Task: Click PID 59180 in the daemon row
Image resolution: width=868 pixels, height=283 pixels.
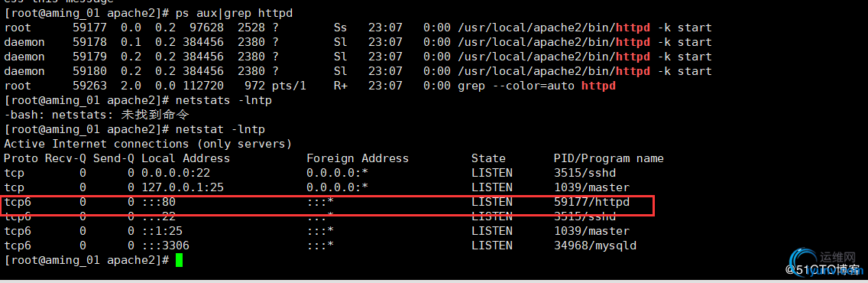Action: pyautogui.click(x=89, y=71)
